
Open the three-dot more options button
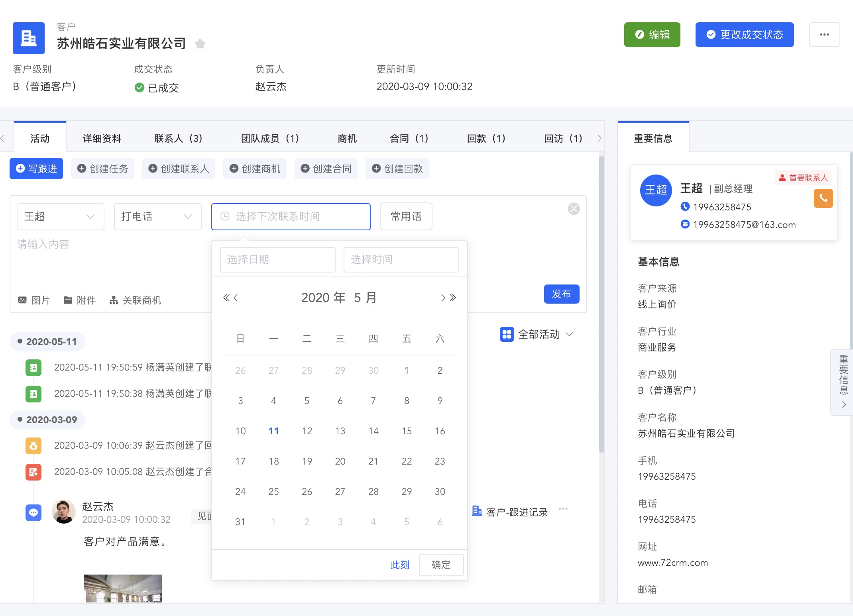824,35
